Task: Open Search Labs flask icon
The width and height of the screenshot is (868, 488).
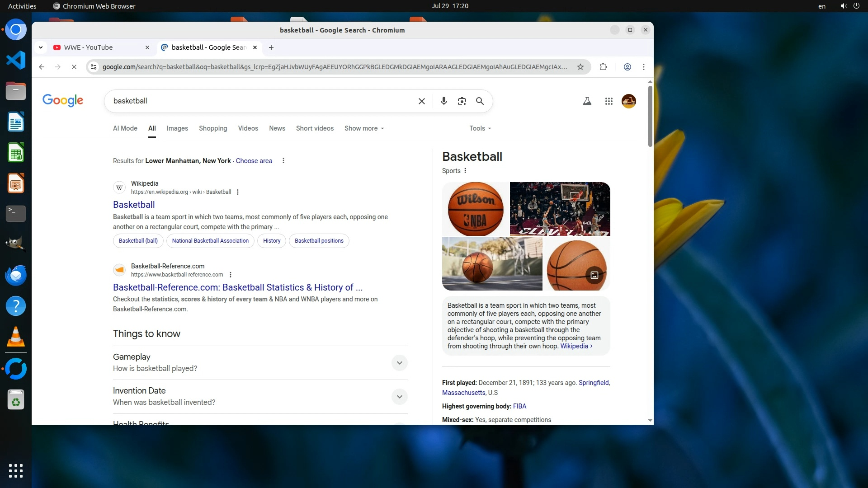Action: 587,101
